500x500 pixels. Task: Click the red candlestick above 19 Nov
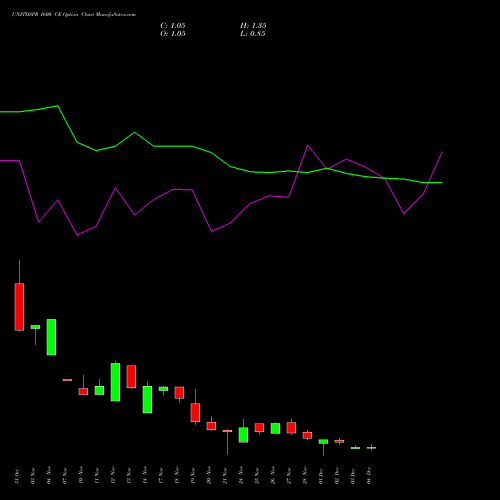click(x=195, y=413)
